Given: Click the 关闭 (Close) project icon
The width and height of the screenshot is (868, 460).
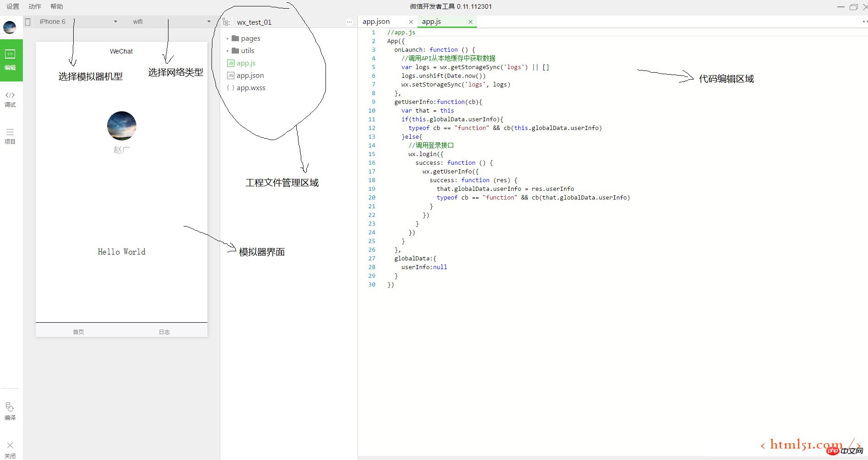Looking at the screenshot, I should (x=10, y=449).
